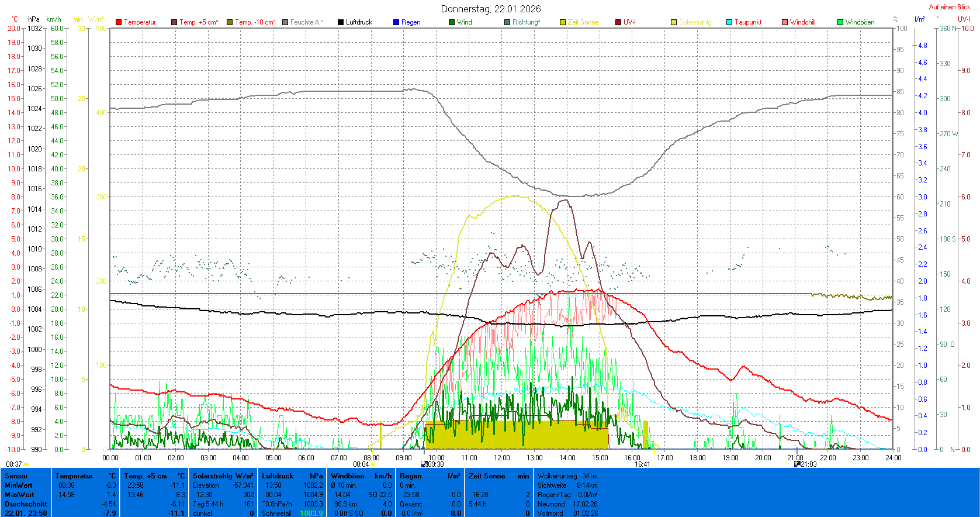
Task: Click the moon icon at 09:38
Action: click(424, 464)
